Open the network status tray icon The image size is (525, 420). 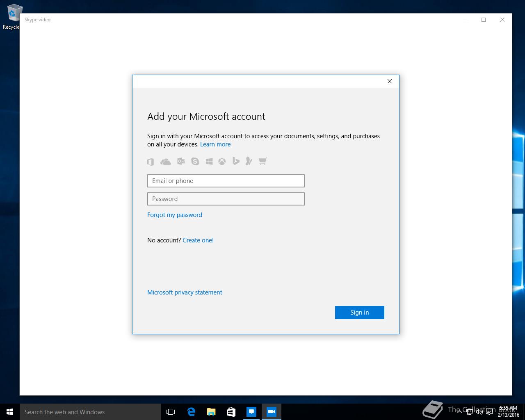[470, 412]
